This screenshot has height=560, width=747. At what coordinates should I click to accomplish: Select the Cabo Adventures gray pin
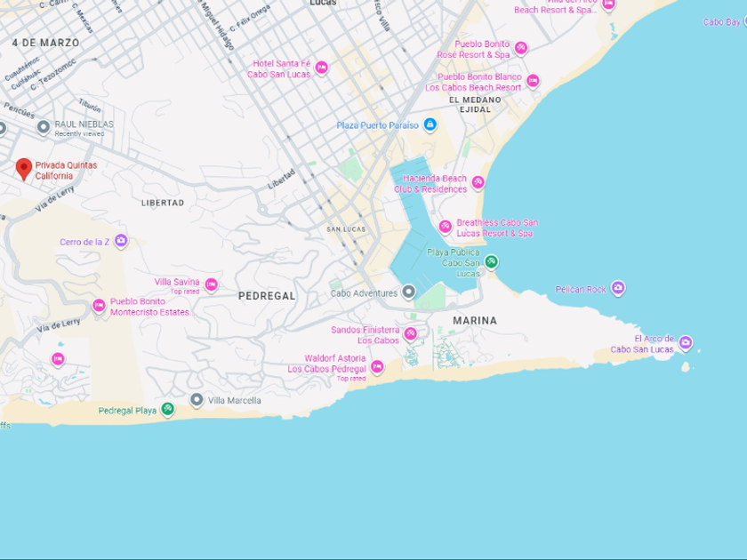tap(408, 292)
